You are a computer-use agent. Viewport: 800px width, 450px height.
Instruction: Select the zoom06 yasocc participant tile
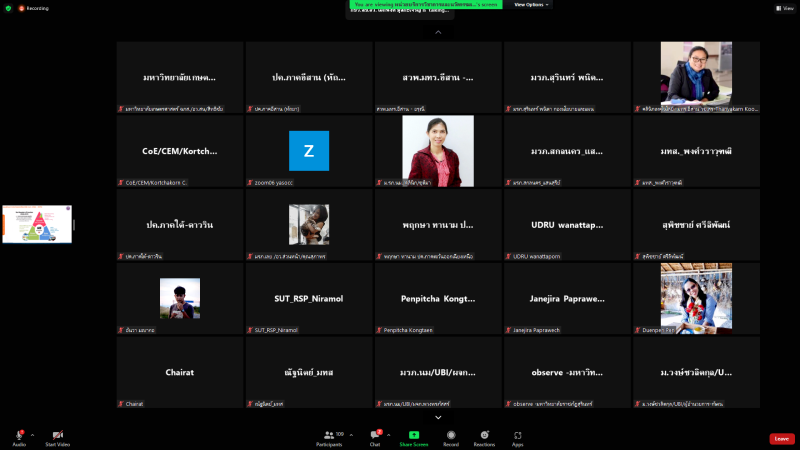(309, 151)
